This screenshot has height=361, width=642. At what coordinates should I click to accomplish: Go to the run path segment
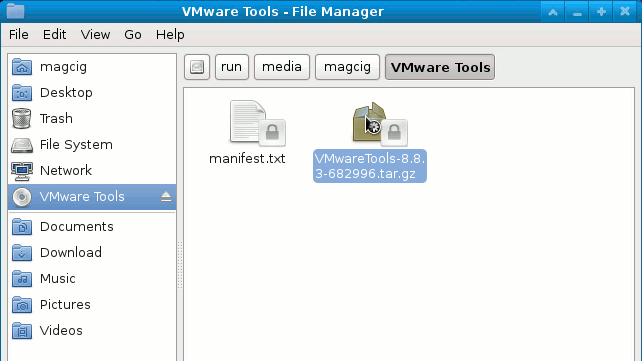[232, 67]
